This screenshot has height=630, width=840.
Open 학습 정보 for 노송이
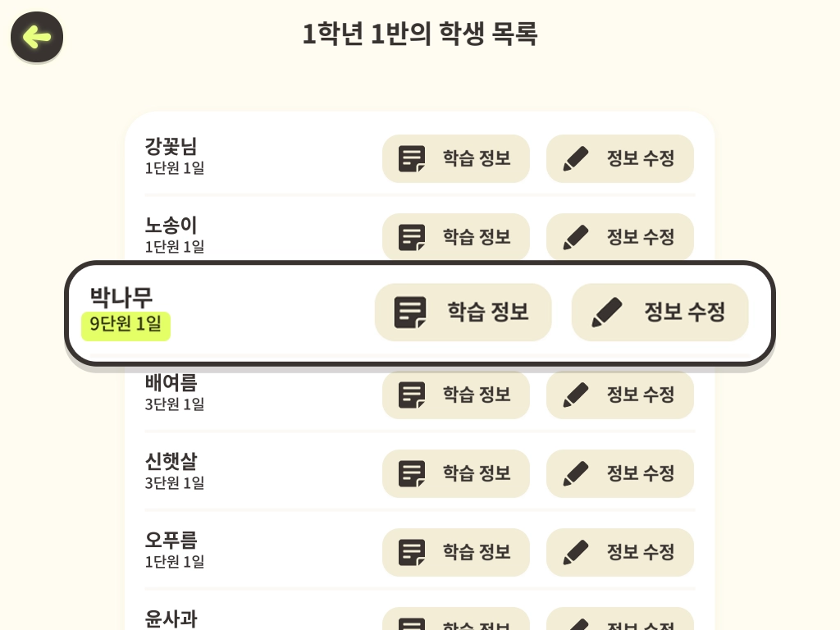[456, 237]
